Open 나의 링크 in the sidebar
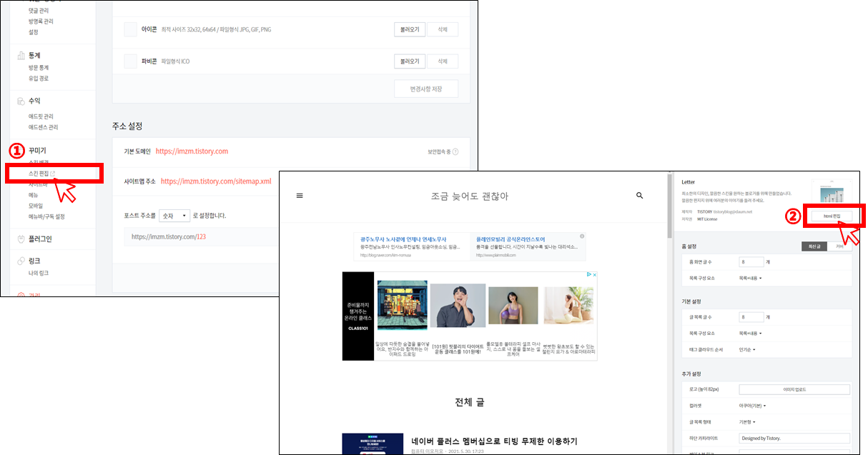The image size is (868, 455). (39, 273)
